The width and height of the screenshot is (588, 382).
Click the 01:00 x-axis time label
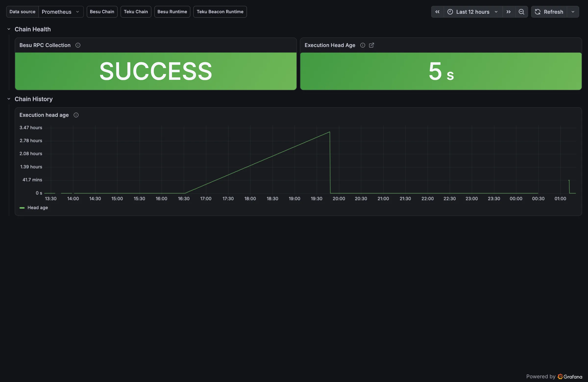(560, 199)
